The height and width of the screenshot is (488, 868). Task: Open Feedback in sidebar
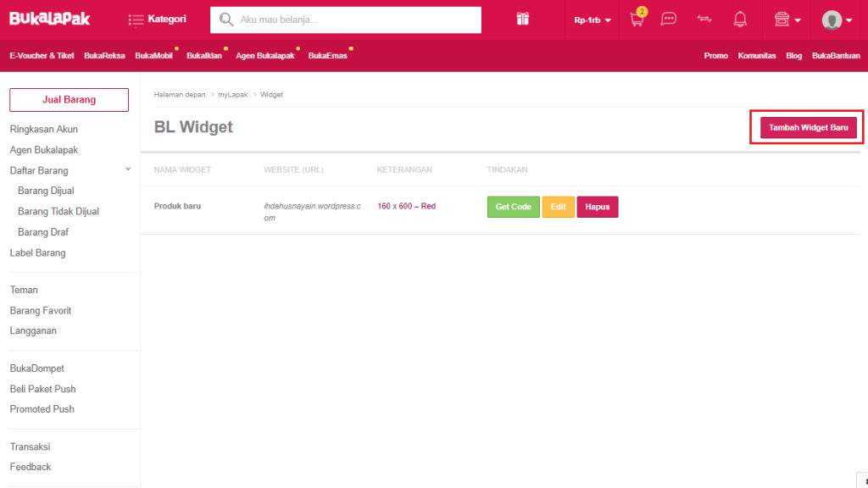[31, 467]
